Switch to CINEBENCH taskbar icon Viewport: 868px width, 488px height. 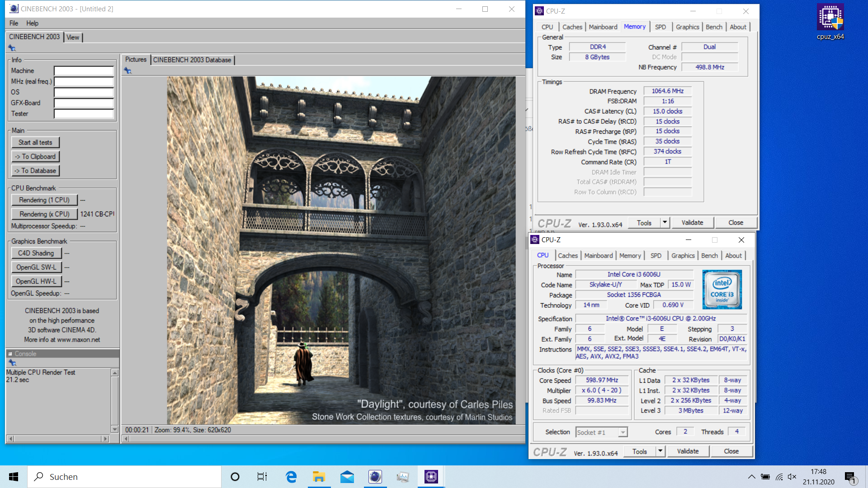(x=375, y=477)
